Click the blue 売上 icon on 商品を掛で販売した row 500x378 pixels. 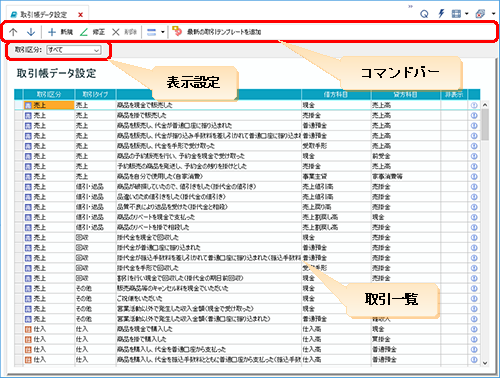28,116
